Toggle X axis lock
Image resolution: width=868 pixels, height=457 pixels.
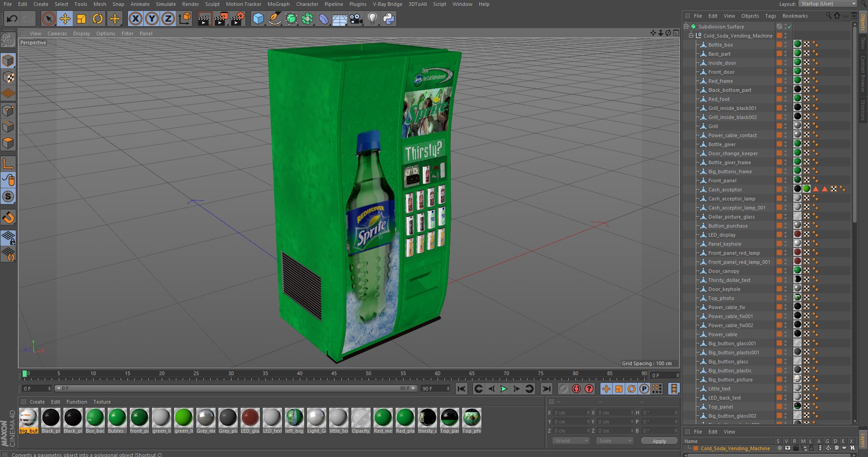(x=135, y=19)
